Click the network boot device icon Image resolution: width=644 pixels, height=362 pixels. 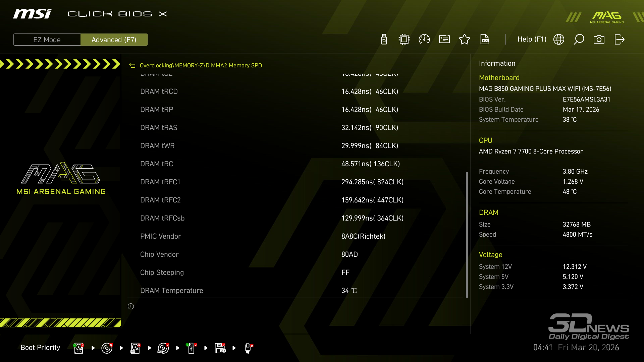pos(248,348)
